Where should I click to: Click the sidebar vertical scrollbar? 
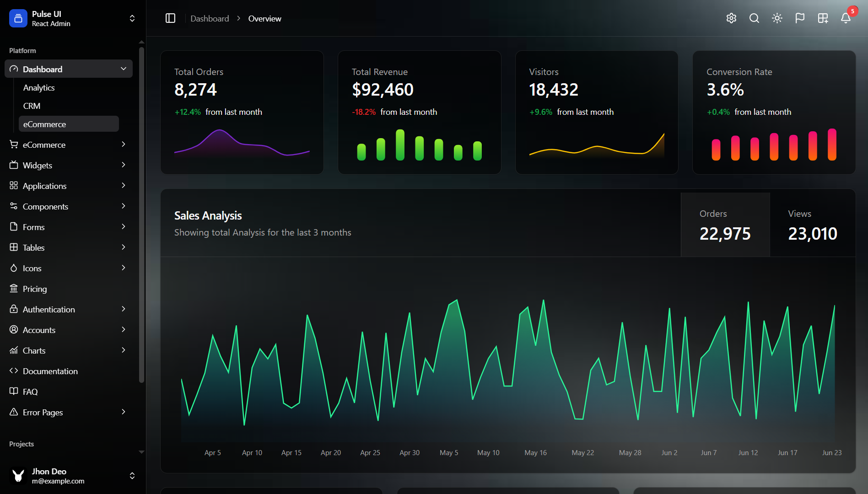click(141, 215)
